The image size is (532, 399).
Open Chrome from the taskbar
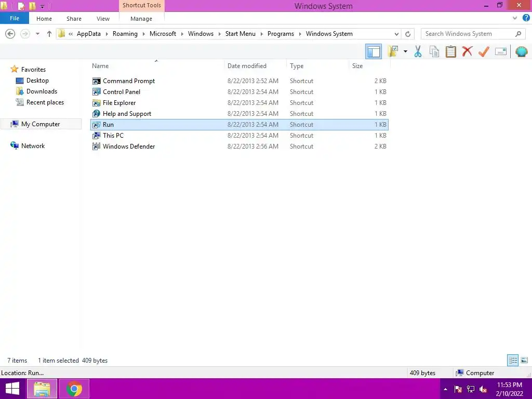pos(74,389)
